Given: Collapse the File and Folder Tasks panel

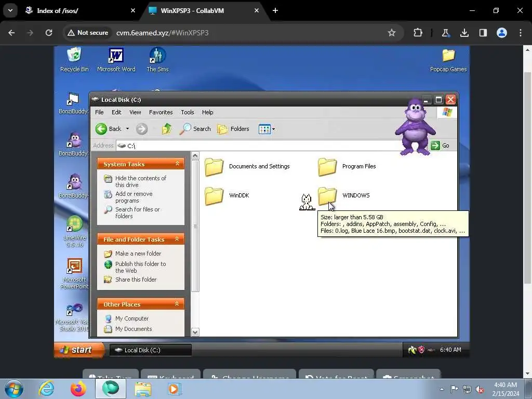Looking at the screenshot, I should click(177, 239).
